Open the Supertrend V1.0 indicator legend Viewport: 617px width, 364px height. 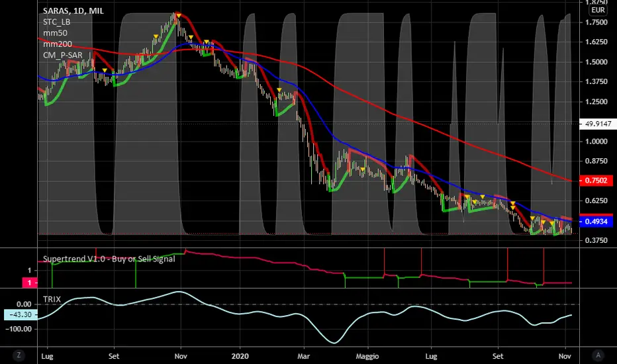pyautogui.click(x=109, y=259)
